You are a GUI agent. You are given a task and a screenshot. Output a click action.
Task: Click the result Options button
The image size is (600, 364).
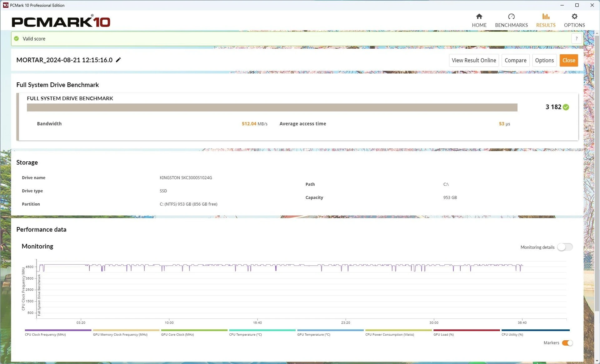pos(544,60)
